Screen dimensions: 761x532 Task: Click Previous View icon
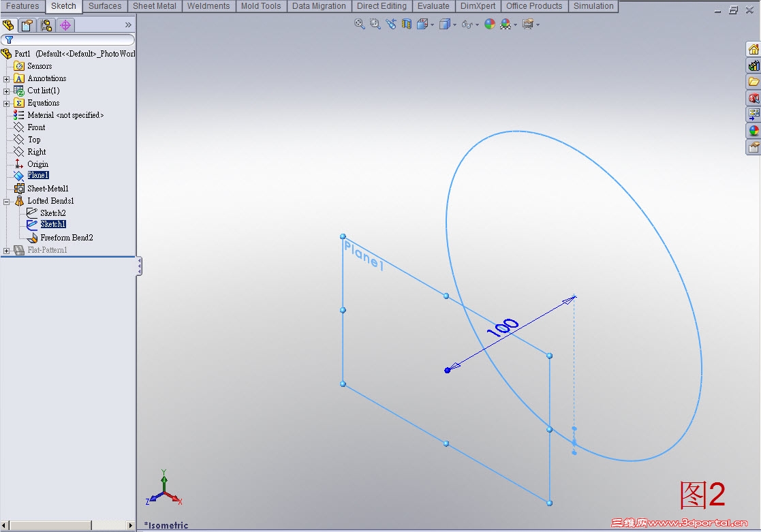[x=391, y=24]
